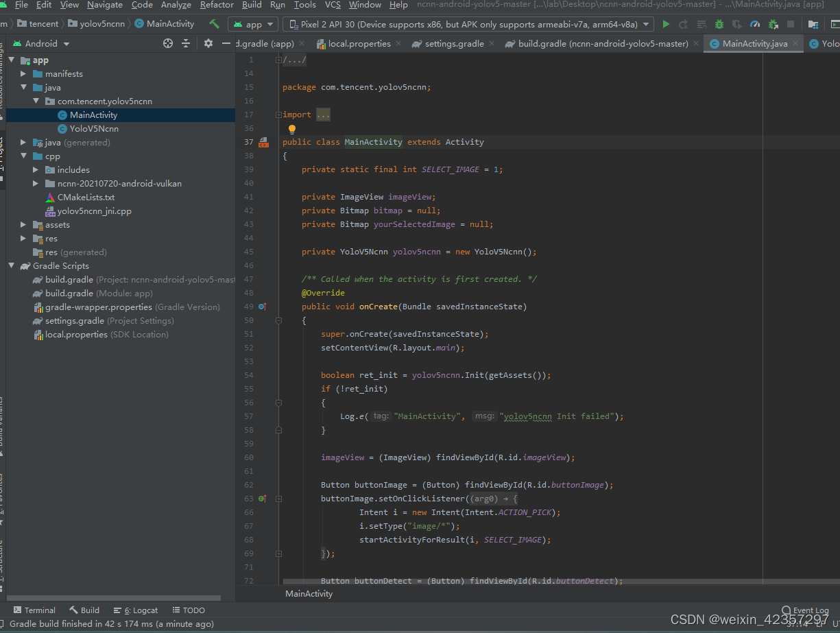Open the Pixel 2 API 30 device dropdown
This screenshot has height=633, width=840.
tap(470, 24)
